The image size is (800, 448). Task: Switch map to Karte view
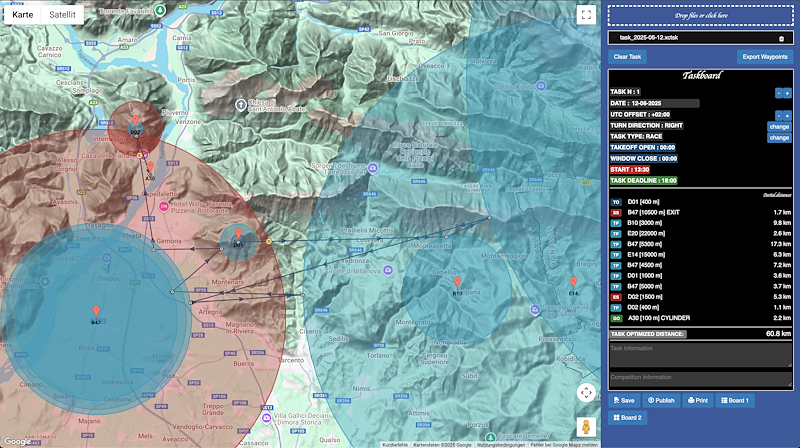[x=22, y=14]
